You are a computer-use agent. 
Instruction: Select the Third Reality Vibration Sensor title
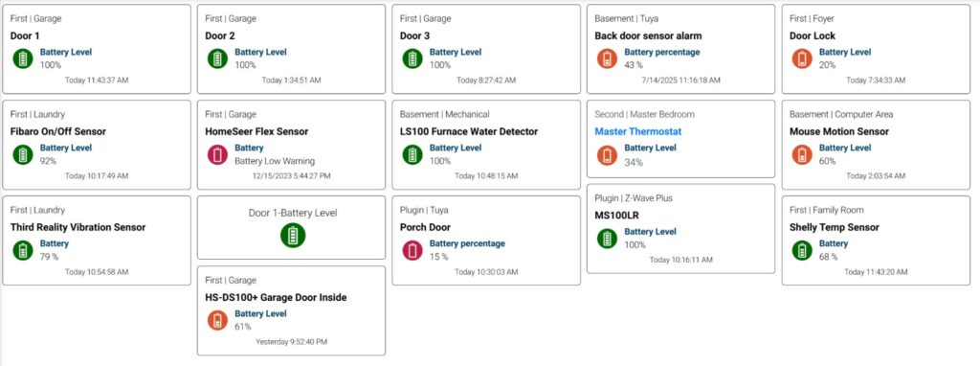pyautogui.click(x=78, y=227)
